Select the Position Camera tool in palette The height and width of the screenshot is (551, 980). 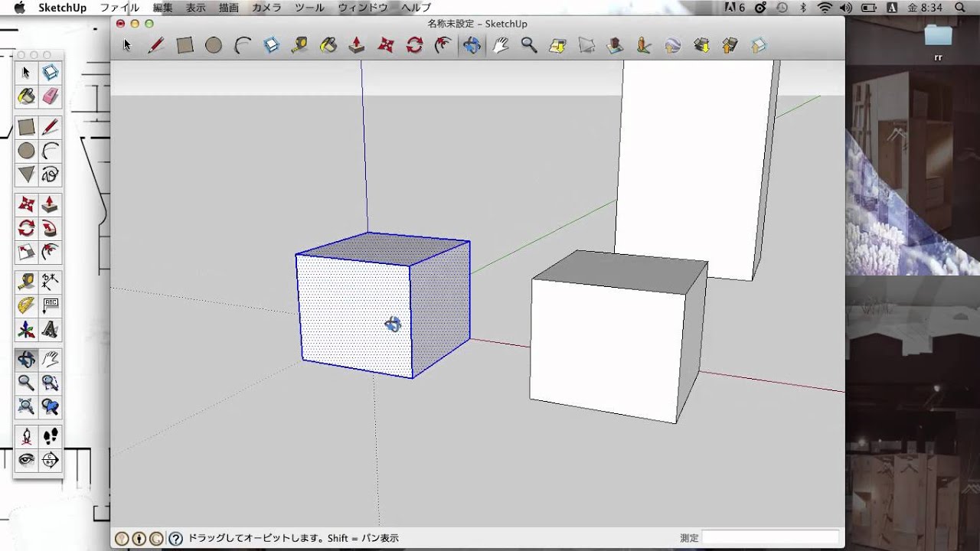tap(26, 436)
